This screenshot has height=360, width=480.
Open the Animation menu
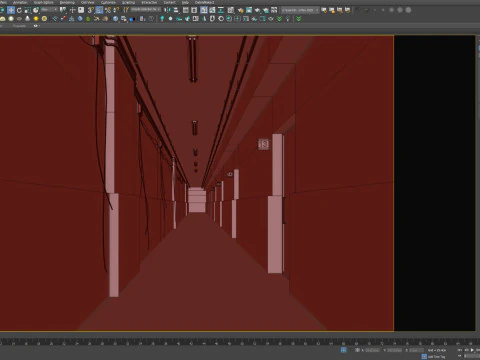[20, 2]
